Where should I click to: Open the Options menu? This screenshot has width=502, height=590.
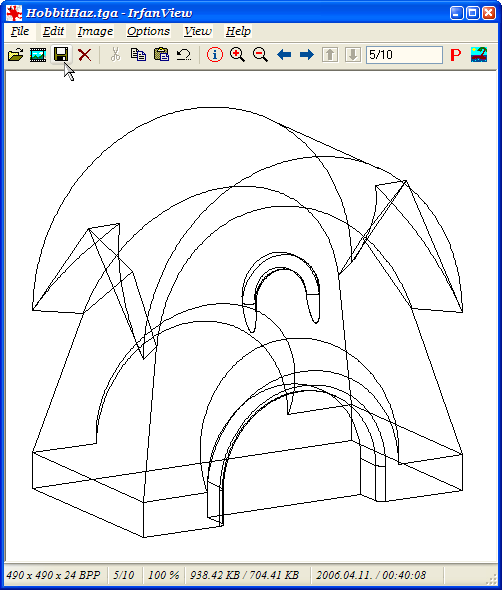click(x=148, y=31)
